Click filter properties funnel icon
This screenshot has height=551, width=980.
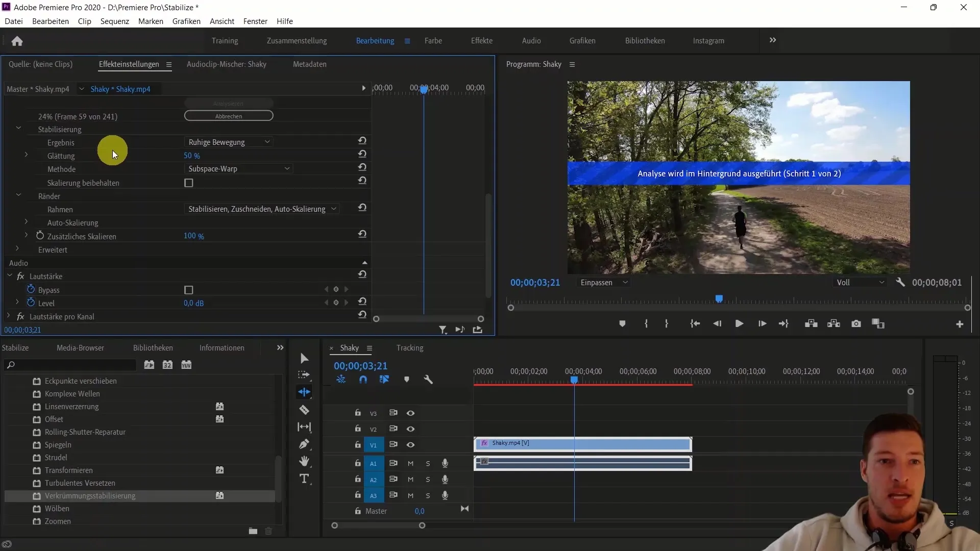click(443, 330)
